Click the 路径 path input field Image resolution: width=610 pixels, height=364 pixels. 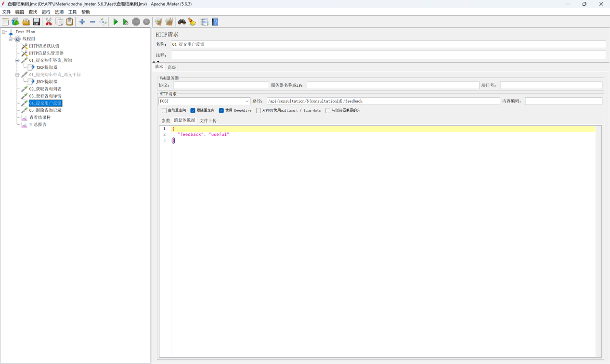(383, 101)
